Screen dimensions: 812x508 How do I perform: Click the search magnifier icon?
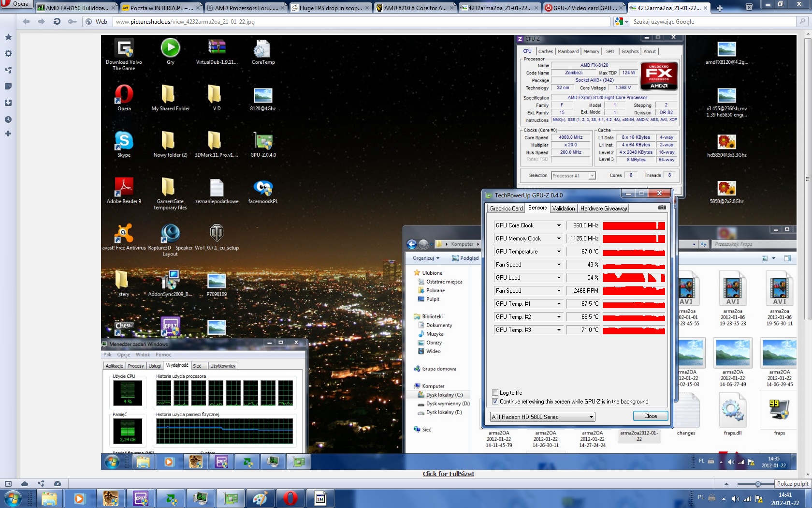pyautogui.click(x=802, y=21)
